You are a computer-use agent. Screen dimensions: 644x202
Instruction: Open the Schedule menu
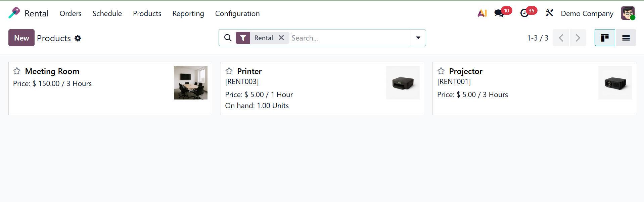tap(107, 13)
